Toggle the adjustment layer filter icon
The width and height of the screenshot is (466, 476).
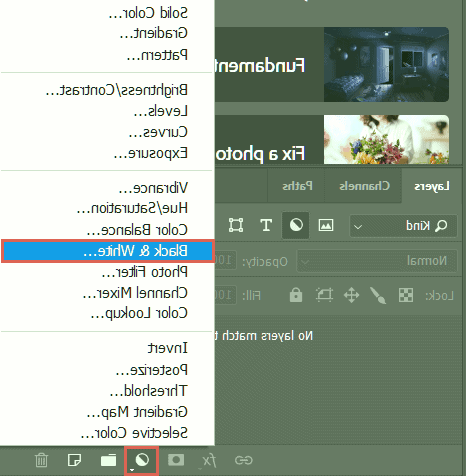point(296,225)
